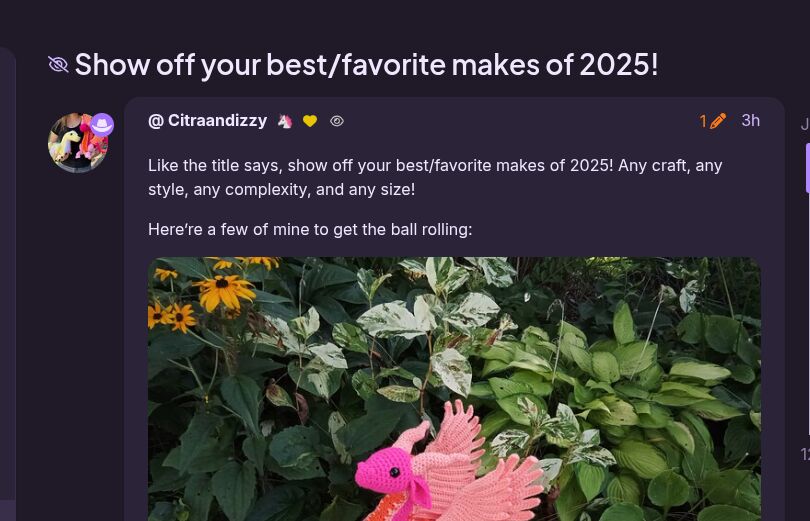The width and height of the screenshot is (810, 521).
Task: Click the purple timeline scroller handle
Action: 807,169
